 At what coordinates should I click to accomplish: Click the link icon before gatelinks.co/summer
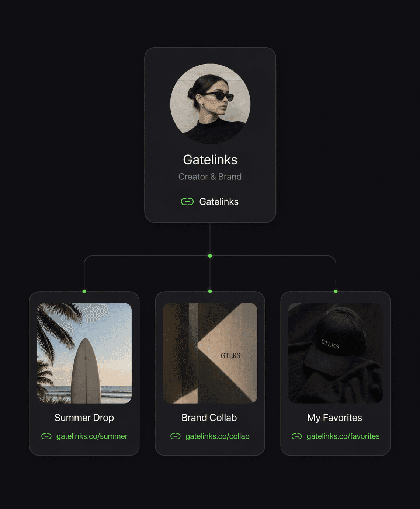(46, 436)
